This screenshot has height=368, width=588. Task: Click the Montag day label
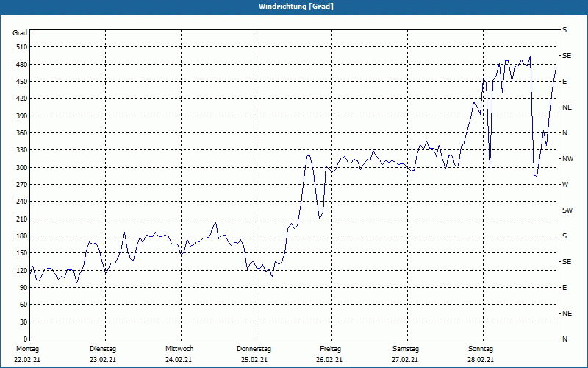[27, 349]
